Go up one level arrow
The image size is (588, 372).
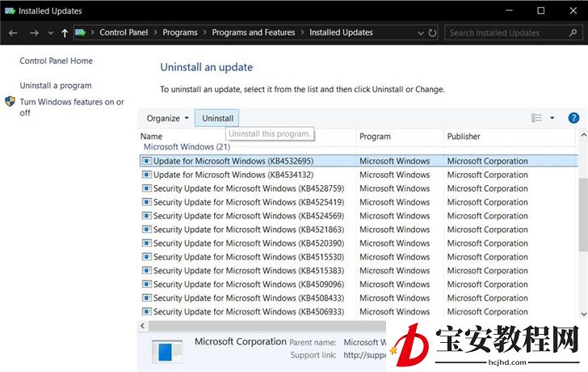[65, 33]
